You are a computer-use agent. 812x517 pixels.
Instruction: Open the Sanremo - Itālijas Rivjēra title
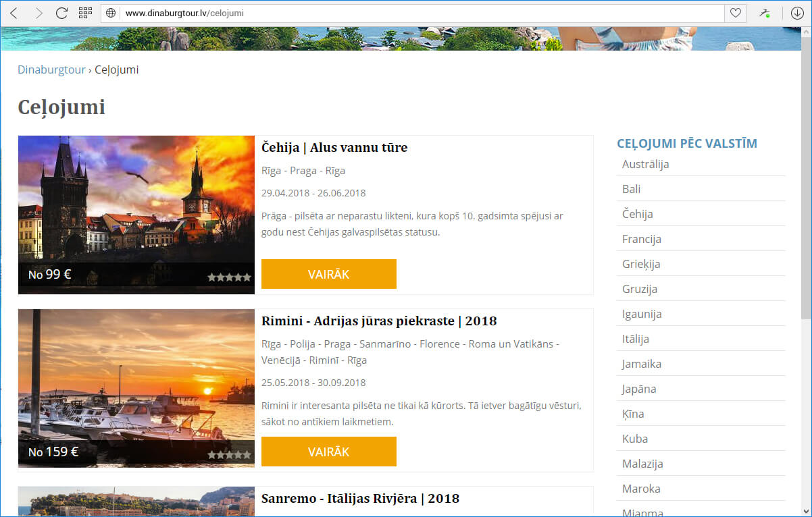coord(360,499)
